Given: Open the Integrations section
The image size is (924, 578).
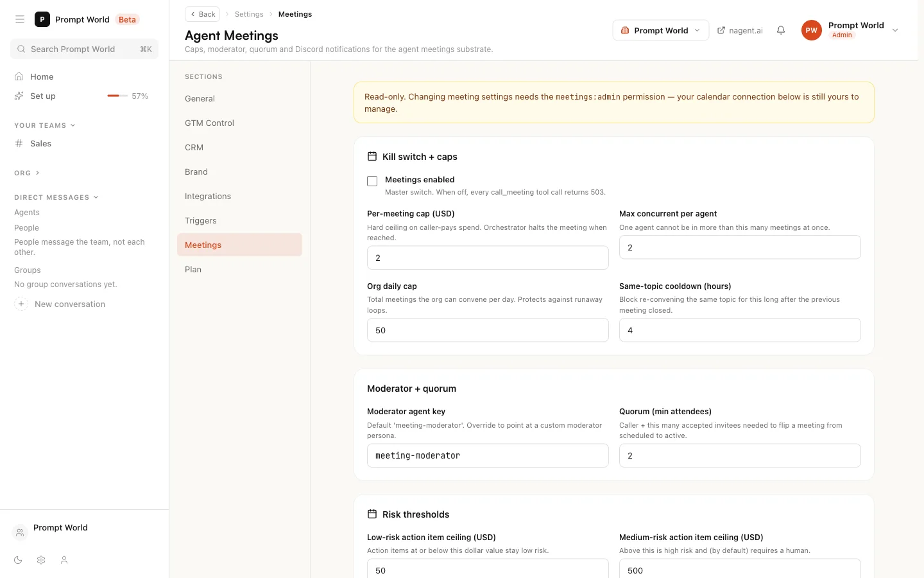Looking at the screenshot, I should [239, 196].
